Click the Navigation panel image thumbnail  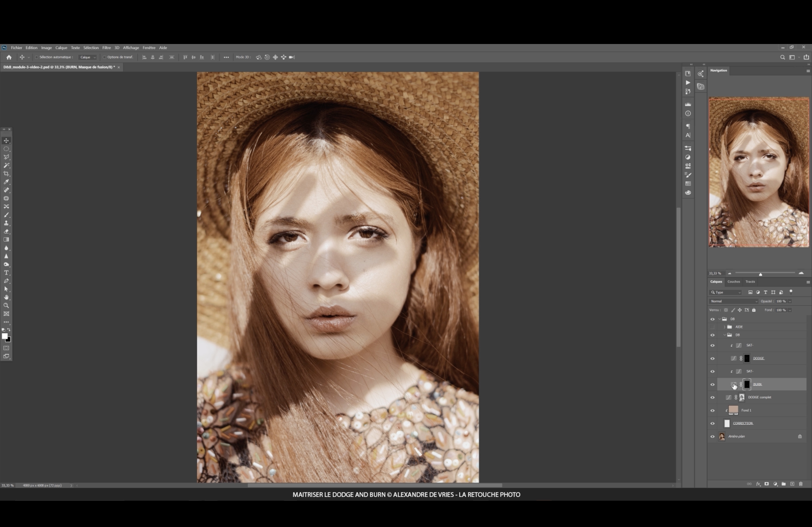[759, 172]
